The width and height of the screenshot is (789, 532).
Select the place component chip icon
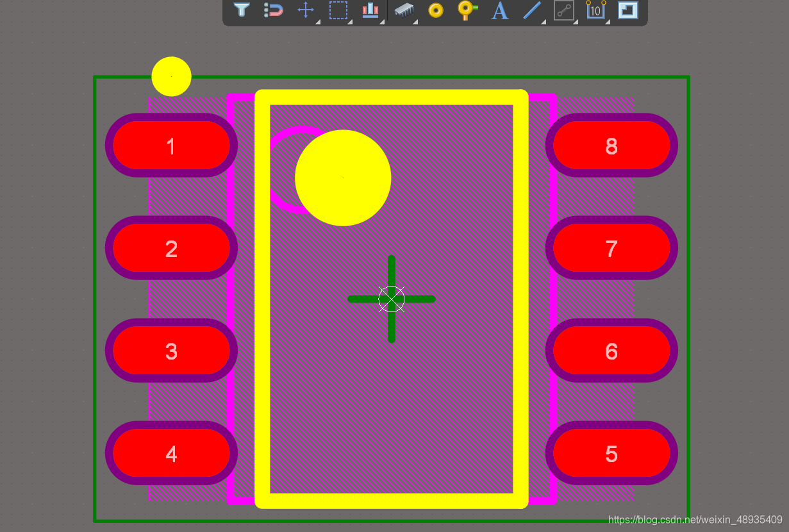pos(403,10)
